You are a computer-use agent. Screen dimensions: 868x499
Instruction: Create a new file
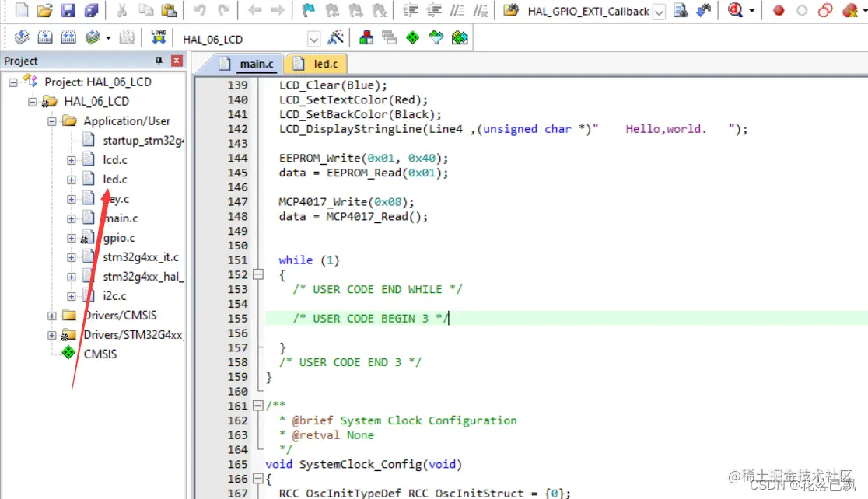(21, 11)
